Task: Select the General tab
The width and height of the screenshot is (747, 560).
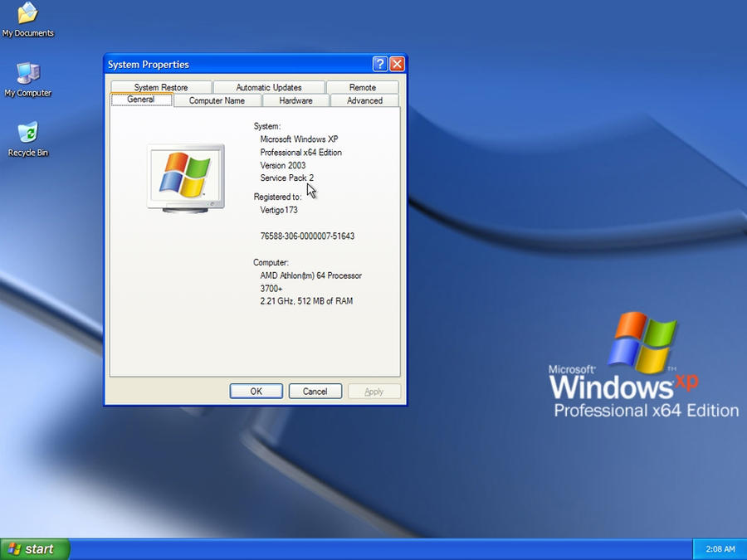Action: [141, 100]
